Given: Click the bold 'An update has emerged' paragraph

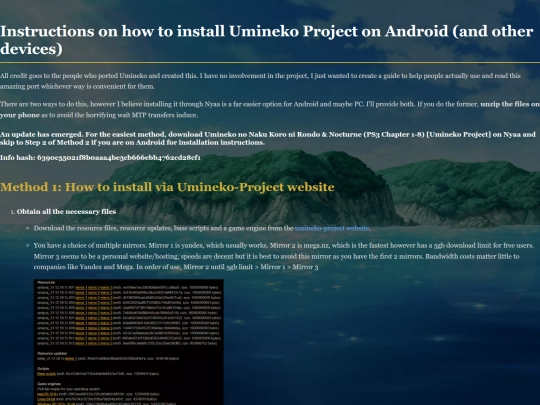Looking at the screenshot, I should pos(268,138).
